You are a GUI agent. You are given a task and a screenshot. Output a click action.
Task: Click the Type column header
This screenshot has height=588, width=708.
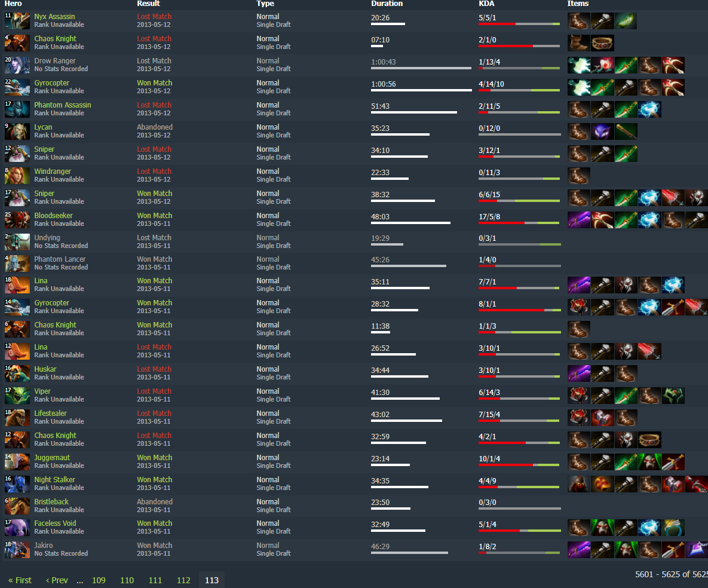point(265,4)
